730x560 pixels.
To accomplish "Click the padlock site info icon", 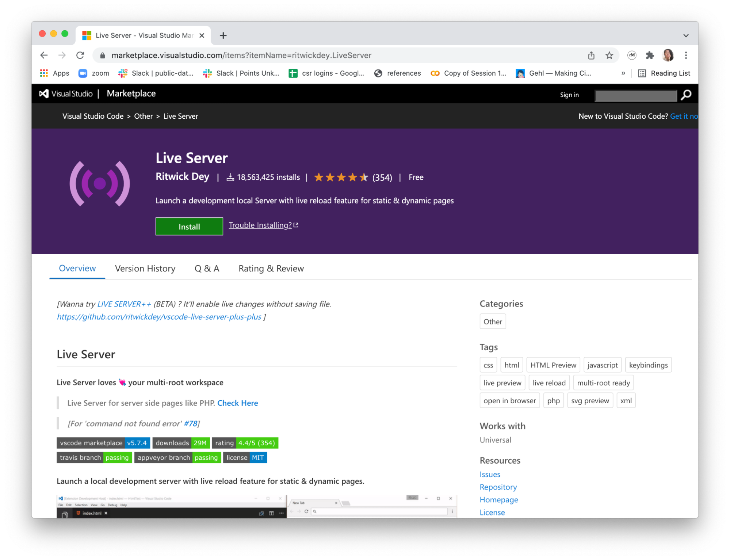I will tap(103, 55).
